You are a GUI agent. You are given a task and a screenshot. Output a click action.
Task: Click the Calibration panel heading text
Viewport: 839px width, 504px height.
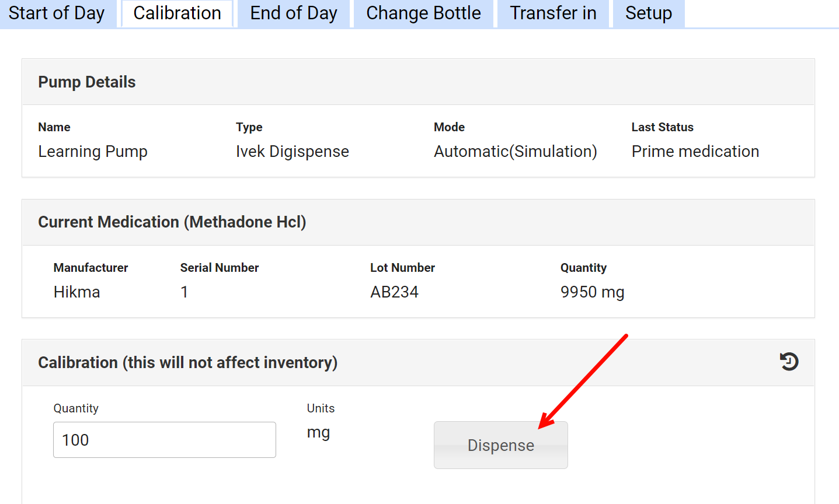tap(187, 363)
